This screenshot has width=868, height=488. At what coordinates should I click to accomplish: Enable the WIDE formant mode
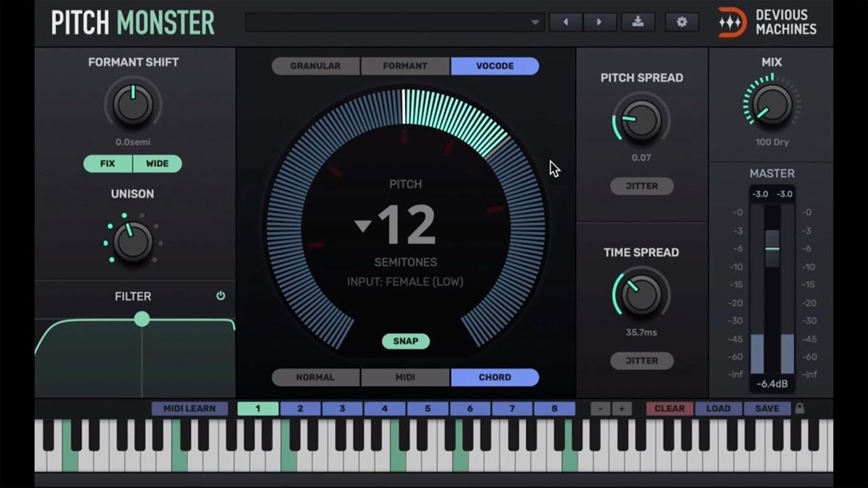(x=158, y=163)
